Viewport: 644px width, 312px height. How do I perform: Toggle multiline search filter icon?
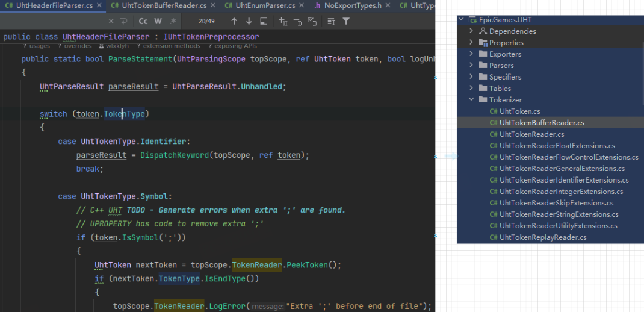pos(332,21)
